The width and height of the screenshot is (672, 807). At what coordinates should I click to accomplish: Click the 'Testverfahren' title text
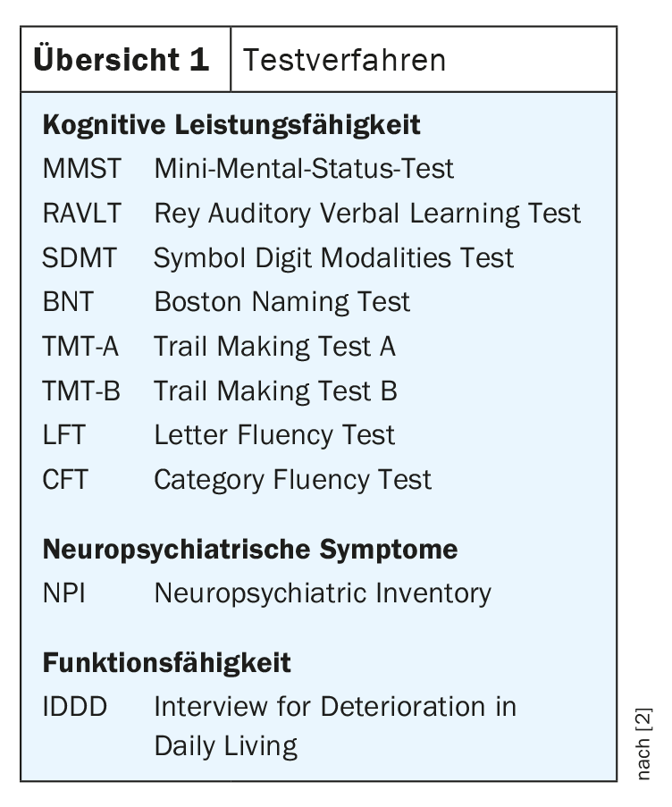344,60
